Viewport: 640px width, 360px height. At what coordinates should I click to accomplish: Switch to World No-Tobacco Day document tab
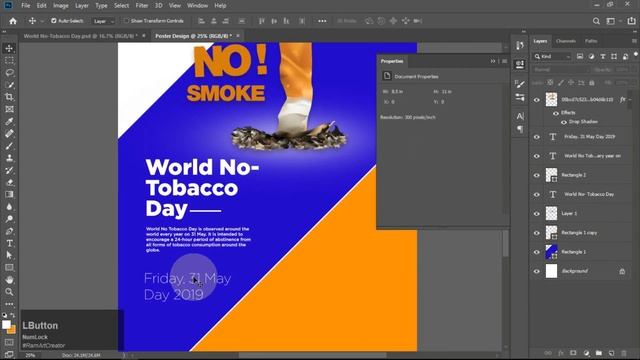pyautogui.click(x=80, y=36)
